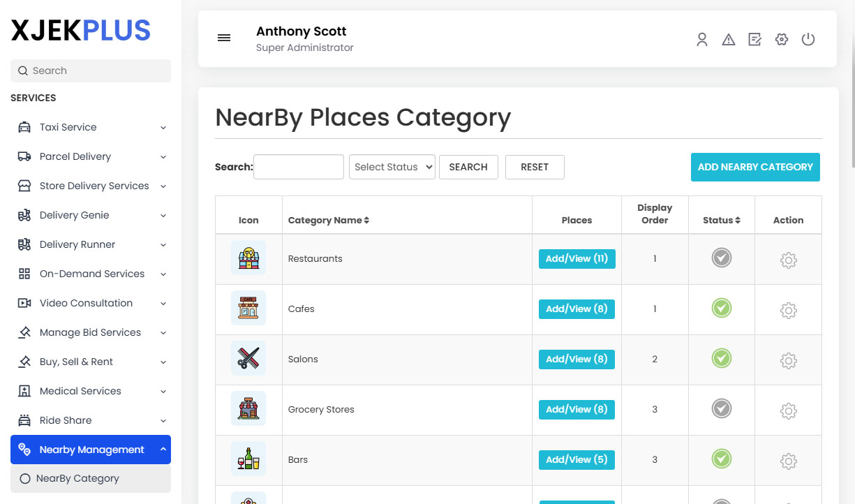855x504 pixels.
Task: Sort the table by Category Name
Action: pos(328,219)
